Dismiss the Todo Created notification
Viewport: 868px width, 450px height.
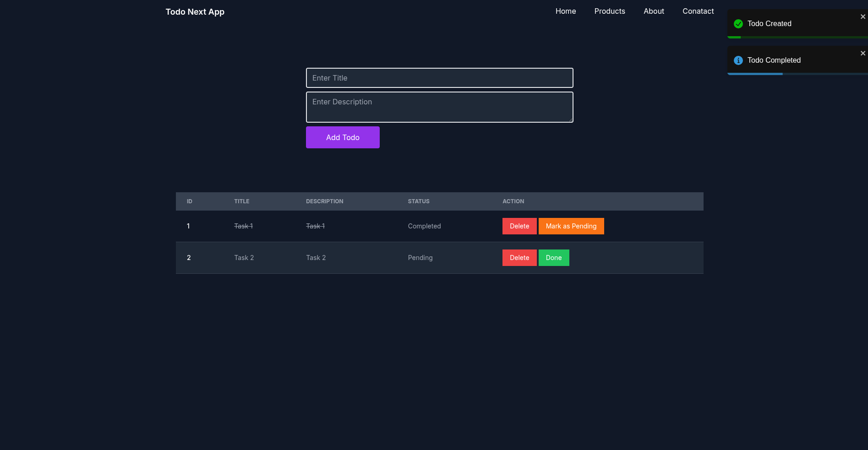(863, 17)
